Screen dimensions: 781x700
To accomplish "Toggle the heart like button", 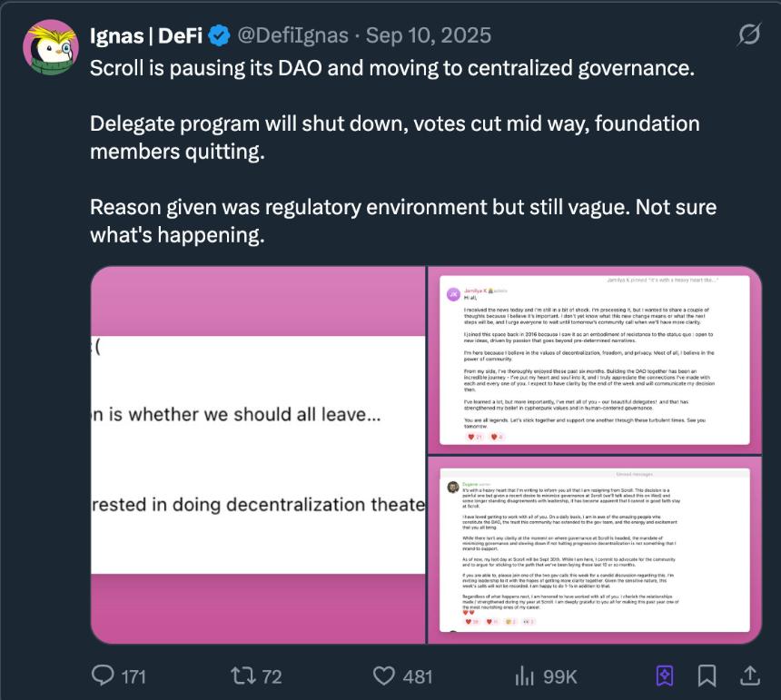I will (x=387, y=675).
